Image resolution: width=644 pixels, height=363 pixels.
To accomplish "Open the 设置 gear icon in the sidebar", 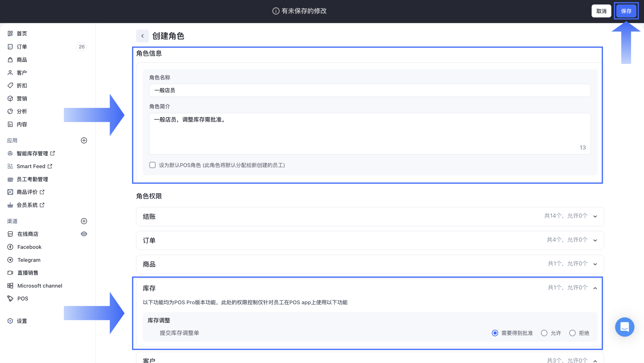I will click(10, 321).
